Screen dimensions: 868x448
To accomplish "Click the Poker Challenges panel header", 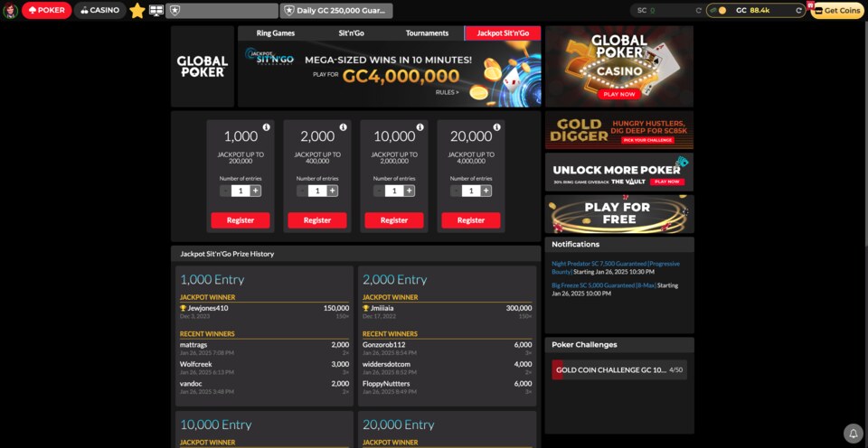I will click(618, 344).
